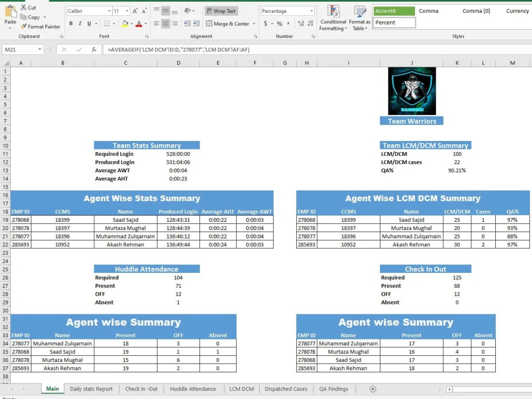The width and height of the screenshot is (532, 399).
Task: Apply Currency cell style
Action: (x=518, y=11)
